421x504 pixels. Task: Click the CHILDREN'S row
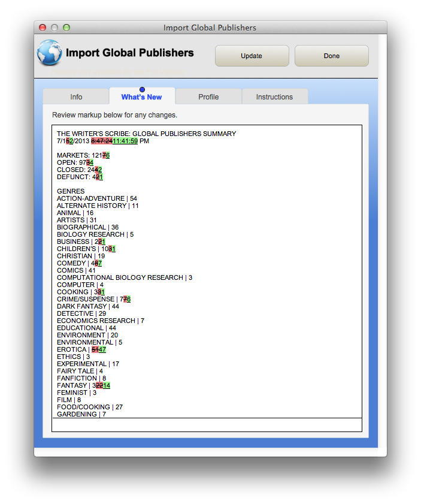(x=86, y=249)
